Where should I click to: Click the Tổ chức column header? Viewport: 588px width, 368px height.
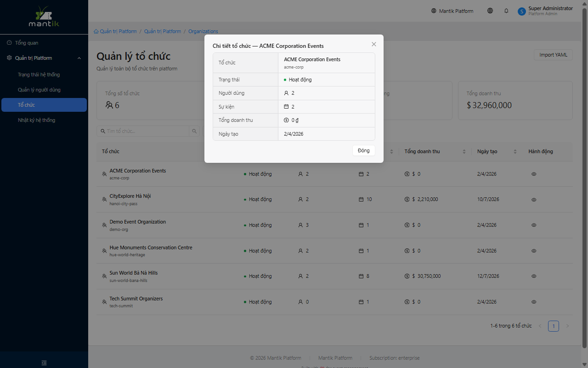coord(111,151)
